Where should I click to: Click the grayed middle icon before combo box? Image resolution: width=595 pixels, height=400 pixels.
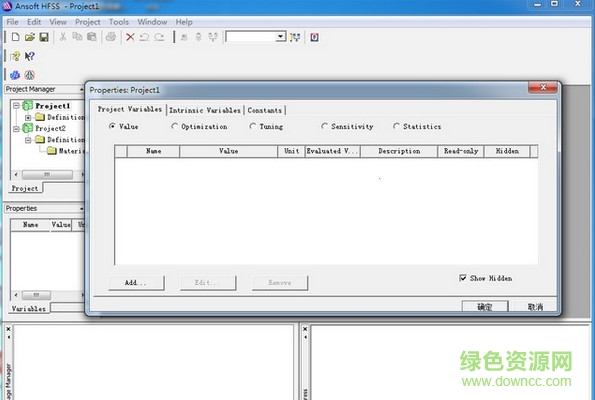pos(198,37)
